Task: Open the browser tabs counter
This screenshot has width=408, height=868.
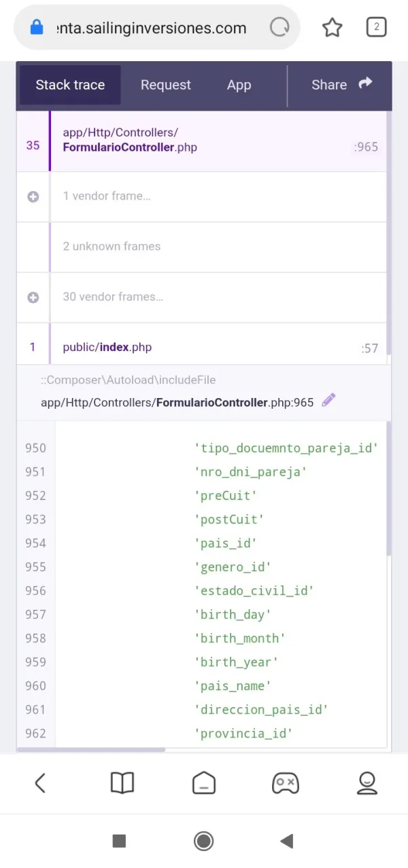Action: [376, 27]
